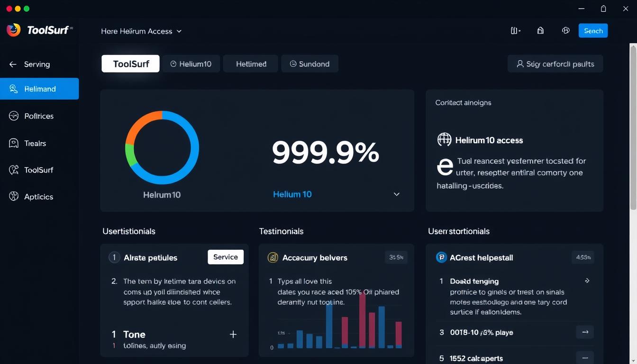This screenshot has width=637, height=364.
Task: Click the Stgy cerforcli paults button
Action: click(x=555, y=64)
